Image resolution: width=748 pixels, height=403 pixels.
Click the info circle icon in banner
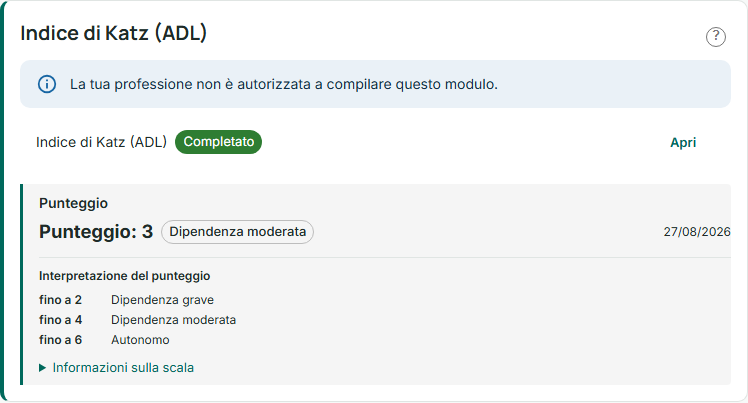tap(47, 84)
